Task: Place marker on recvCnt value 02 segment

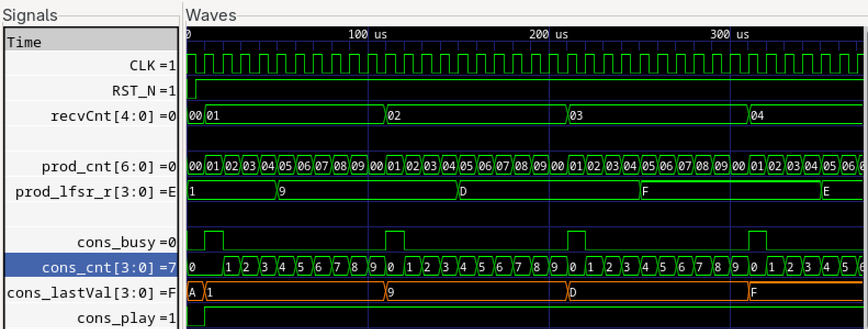Action: pos(475,115)
